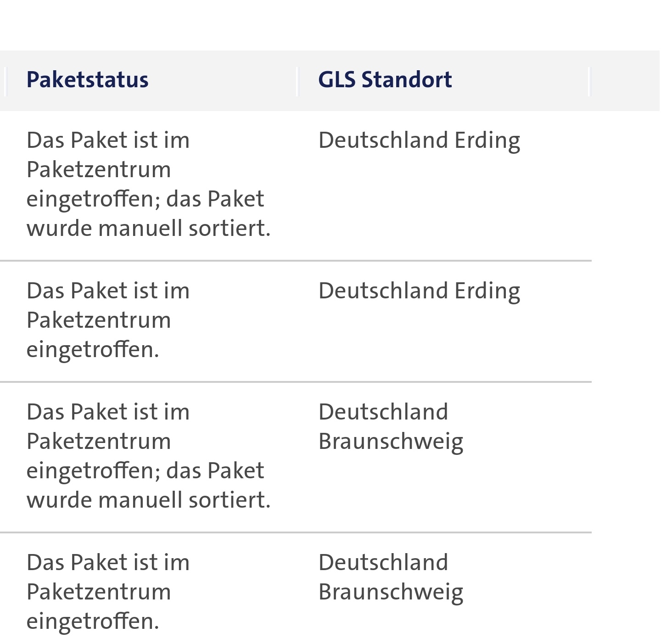
Task: Click the separator line below the first row
Action: (x=296, y=261)
